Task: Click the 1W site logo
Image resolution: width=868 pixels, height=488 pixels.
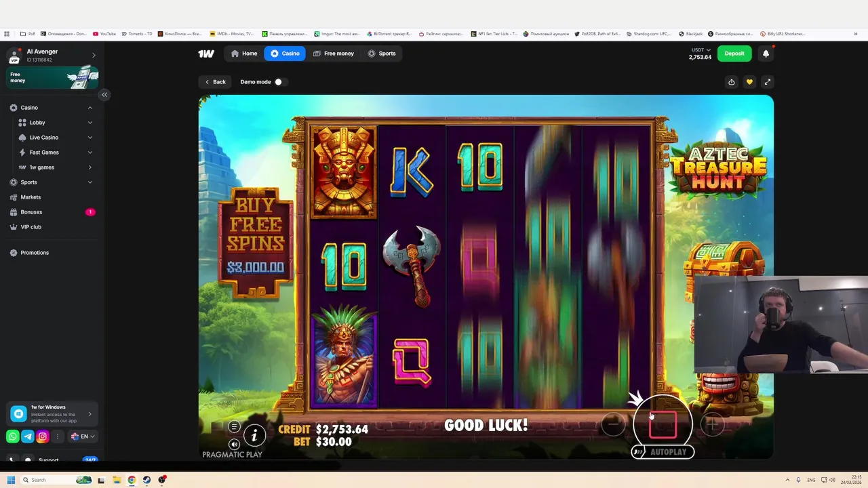Action: click(206, 54)
